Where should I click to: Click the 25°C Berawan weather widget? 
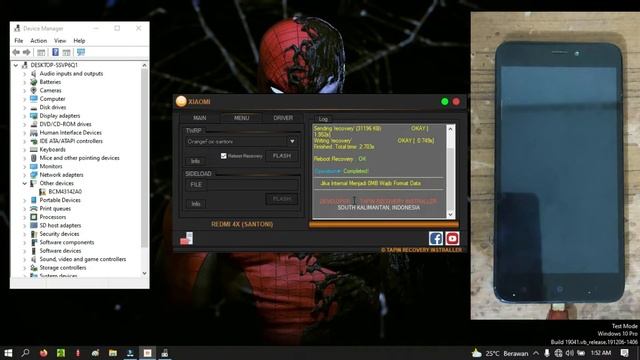tap(500, 353)
